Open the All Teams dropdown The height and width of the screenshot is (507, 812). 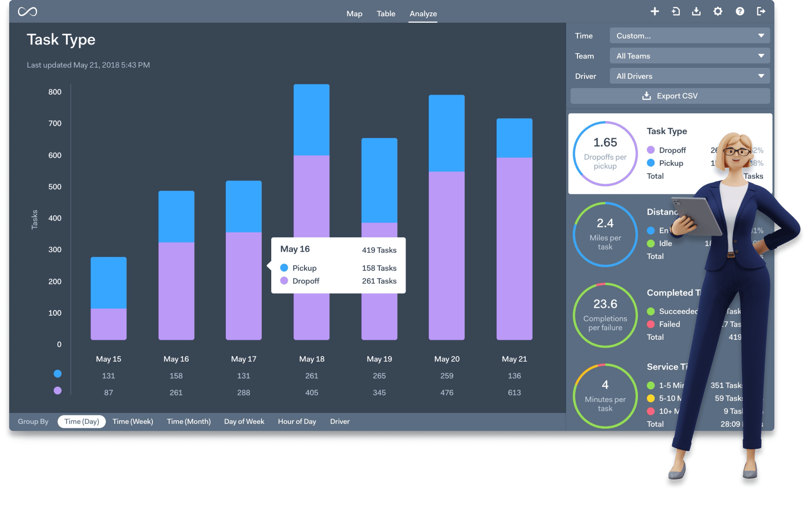[689, 56]
